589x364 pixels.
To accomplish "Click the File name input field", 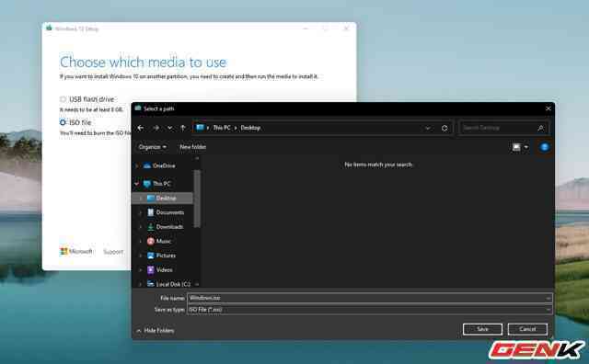I will coord(366,298).
